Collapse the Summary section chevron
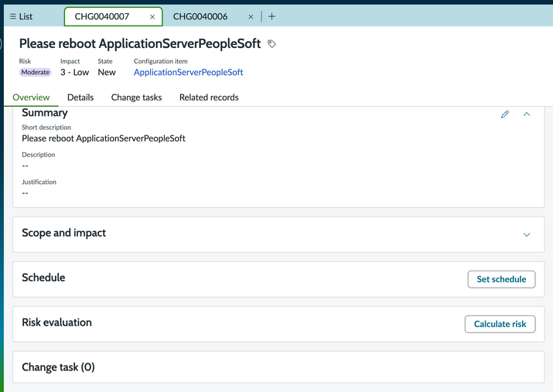The image size is (553, 392). (527, 114)
